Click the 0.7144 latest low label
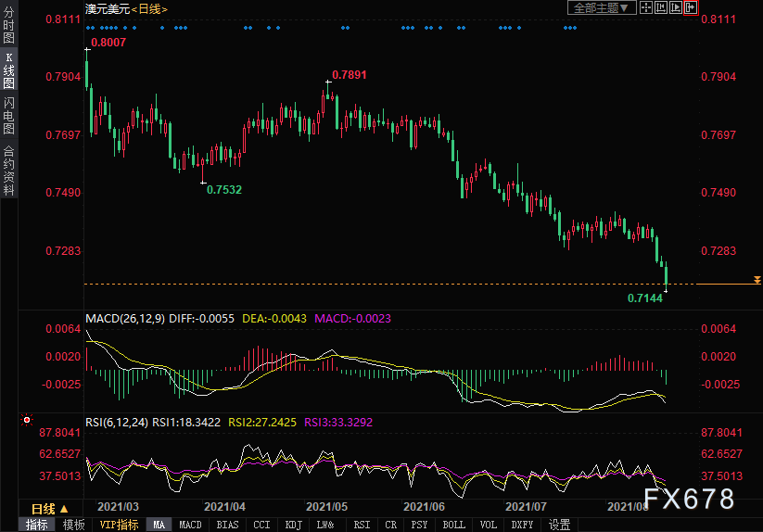This screenshot has width=763, height=532. (645, 298)
